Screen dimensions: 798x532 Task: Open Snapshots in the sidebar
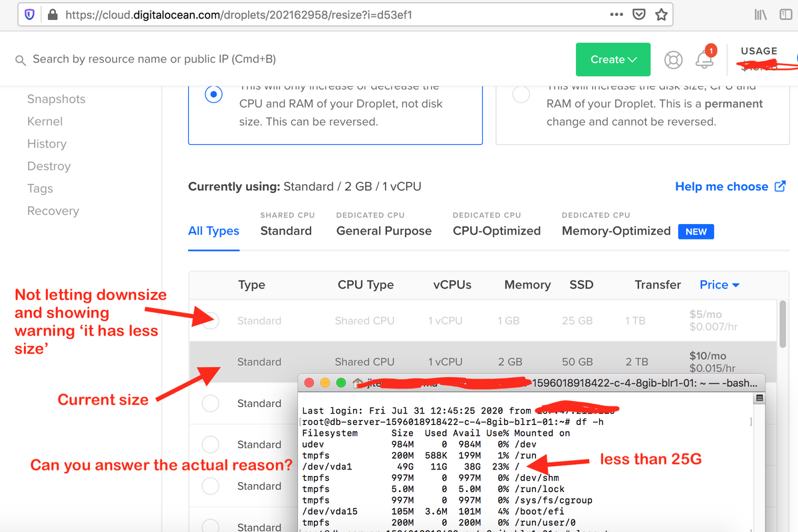57,99
